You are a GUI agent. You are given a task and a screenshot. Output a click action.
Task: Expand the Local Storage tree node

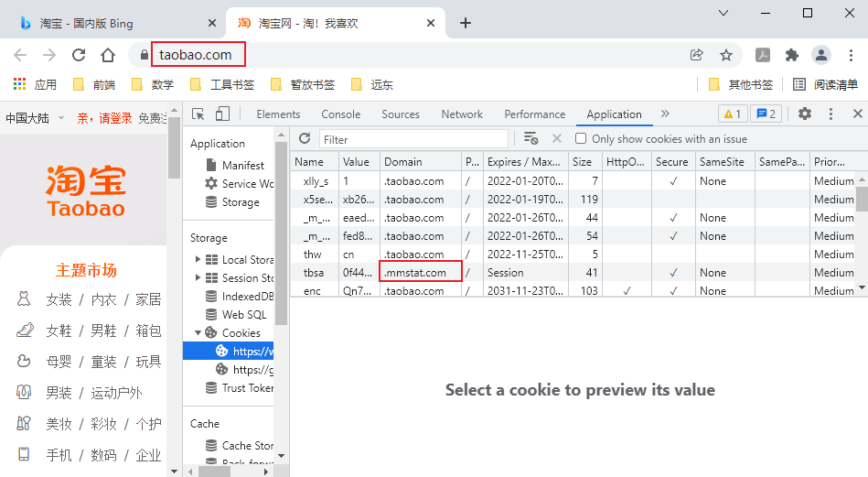pos(198,260)
